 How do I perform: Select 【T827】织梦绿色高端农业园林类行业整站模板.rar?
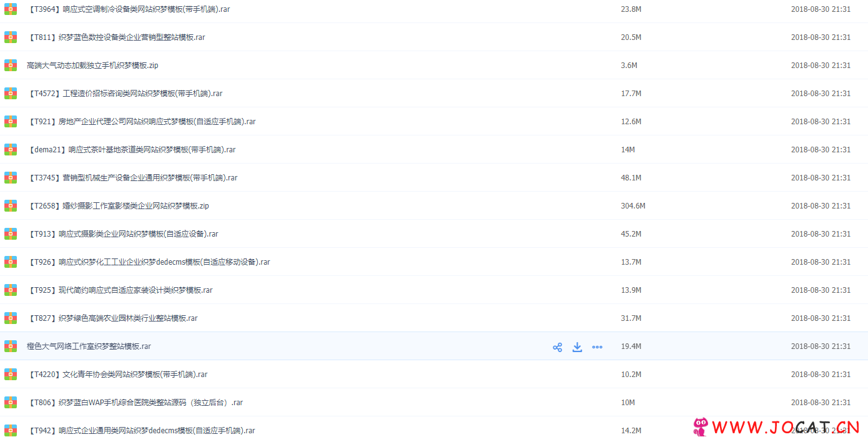pyautogui.click(x=112, y=318)
